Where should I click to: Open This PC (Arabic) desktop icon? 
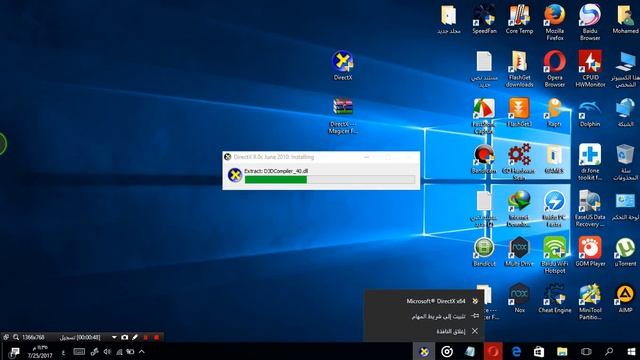click(625, 69)
